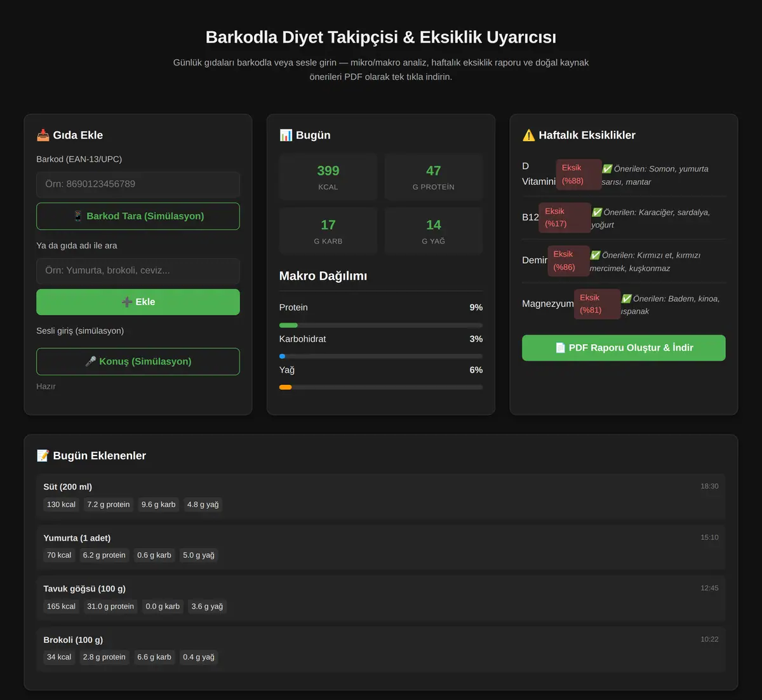The image size is (762, 700).
Task: Click the barcode EAN-13/UPC input field
Action: point(138,184)
